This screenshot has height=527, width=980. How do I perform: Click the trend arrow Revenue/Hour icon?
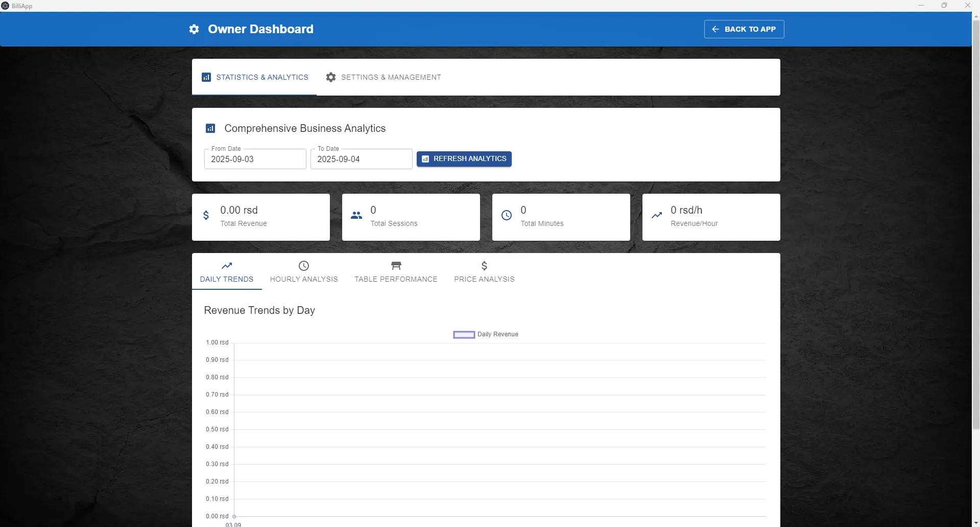(x=657, y=216)
